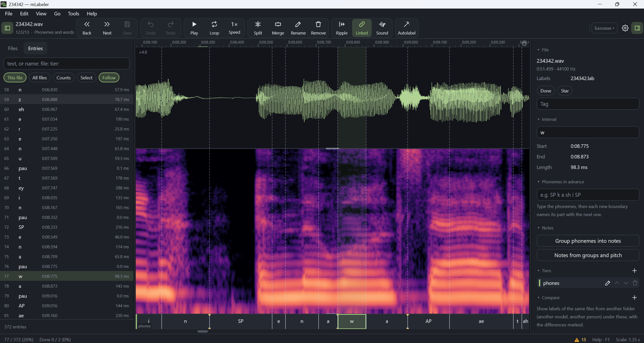Viewport: 644px width, 343px height.
Task: Toggle Loop playback
Action: coord(214,28)
